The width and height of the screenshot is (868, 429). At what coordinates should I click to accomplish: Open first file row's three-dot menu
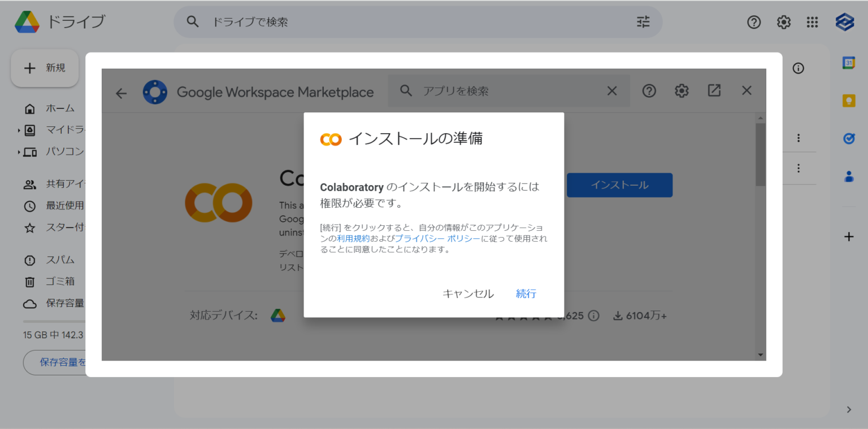[x=798, y=138]
